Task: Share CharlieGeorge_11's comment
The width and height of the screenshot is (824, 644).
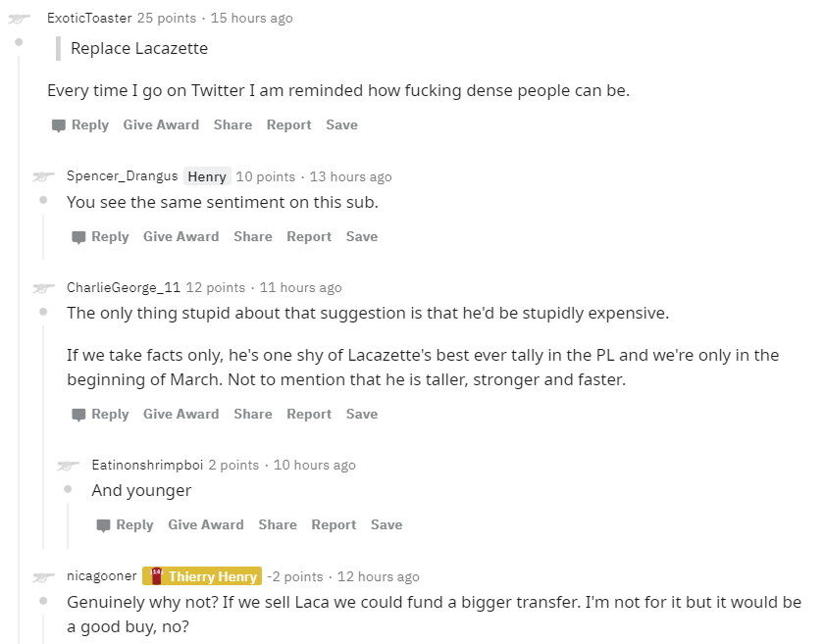Action: point(253,414)
